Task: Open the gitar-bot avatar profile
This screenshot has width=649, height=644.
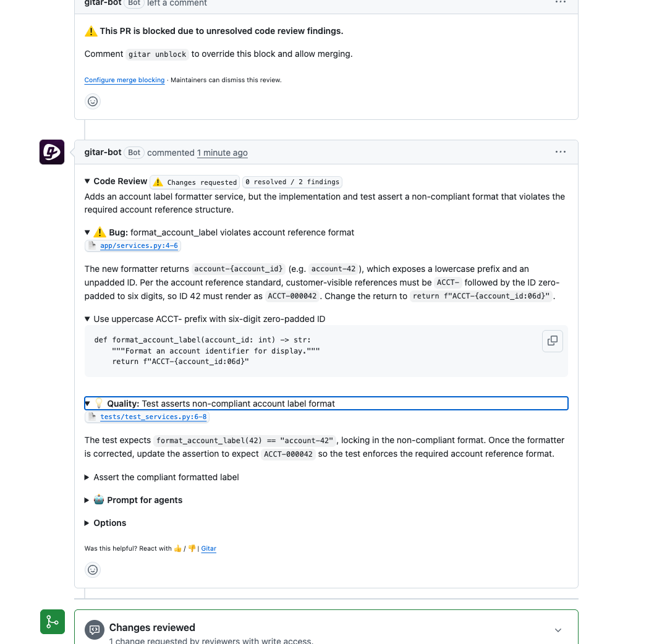Action: pyautogui.click(x=52, y=152)
